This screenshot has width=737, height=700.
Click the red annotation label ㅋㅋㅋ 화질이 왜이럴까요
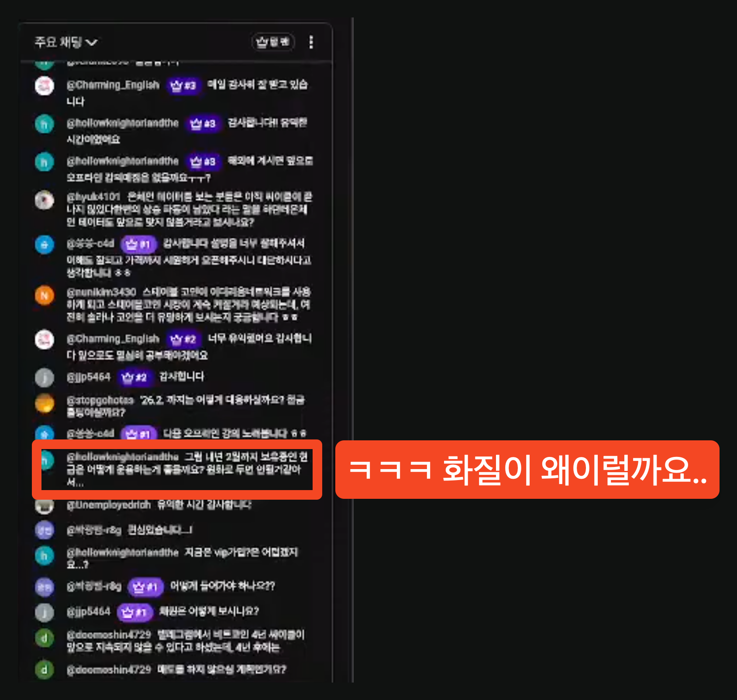point(527,470)
